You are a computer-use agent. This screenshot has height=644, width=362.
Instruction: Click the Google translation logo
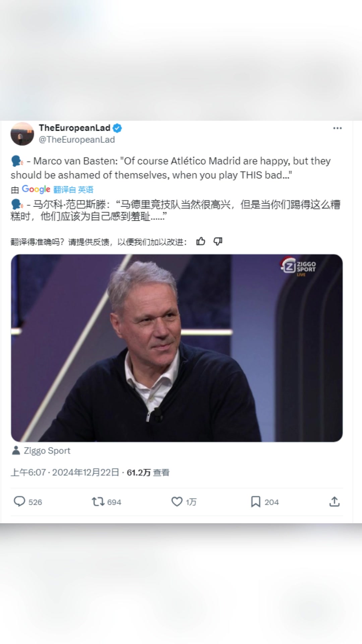pos(36,189)
